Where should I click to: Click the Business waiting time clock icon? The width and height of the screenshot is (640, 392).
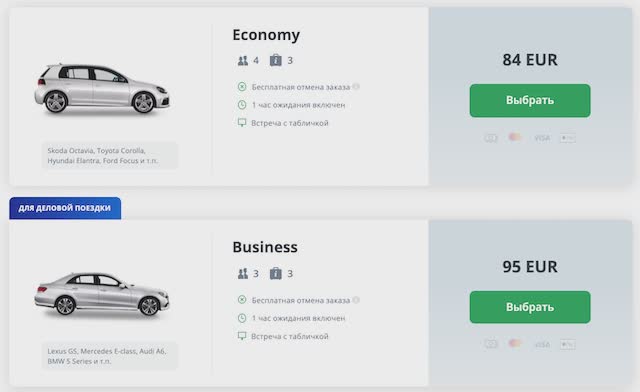[242, 318]
